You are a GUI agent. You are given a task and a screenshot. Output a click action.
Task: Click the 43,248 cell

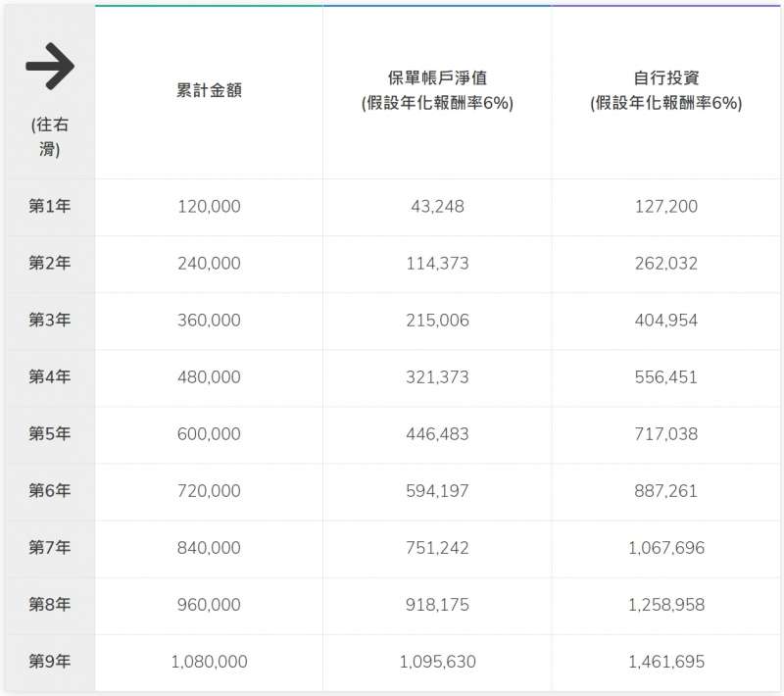point(437,207)
